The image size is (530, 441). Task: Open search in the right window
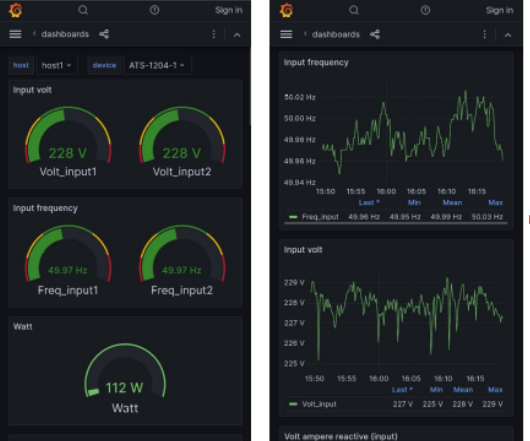click(x=354, y=10)
